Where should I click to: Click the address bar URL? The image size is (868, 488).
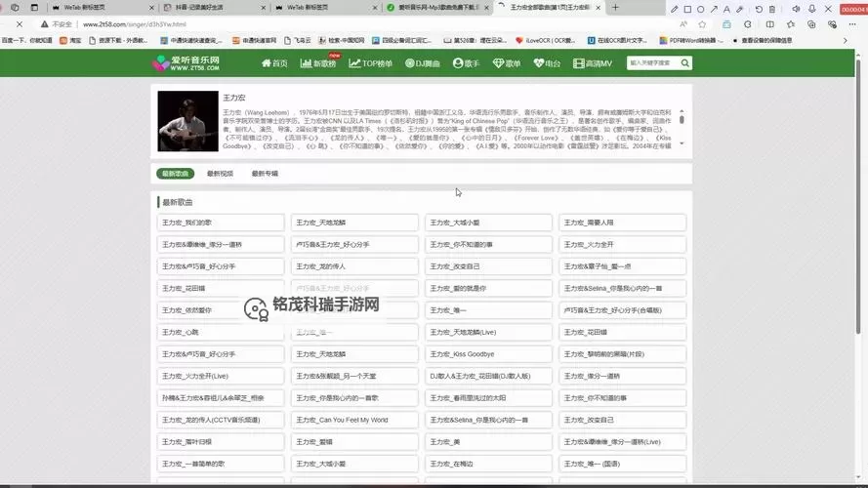pyautogui.click(x=135, y=24)
